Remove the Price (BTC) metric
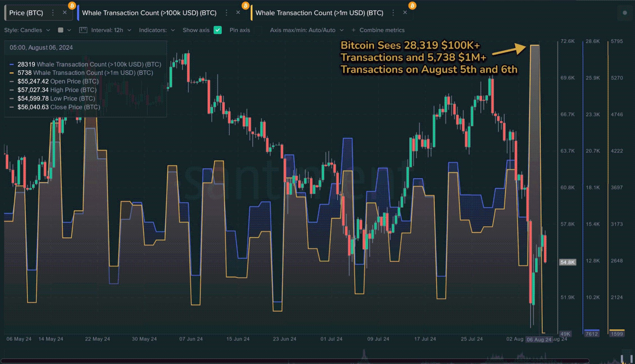The width and height of the screenshot is (635, 364). (x=65, y=13)
